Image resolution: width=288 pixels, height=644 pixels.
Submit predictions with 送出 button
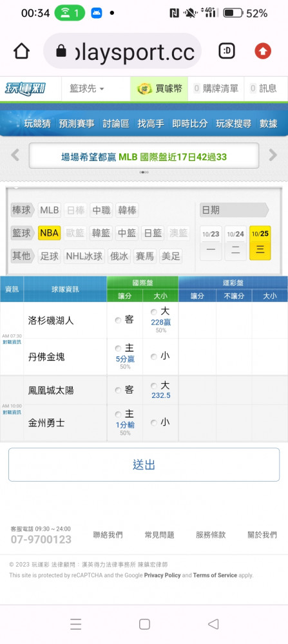coord(144,464)
